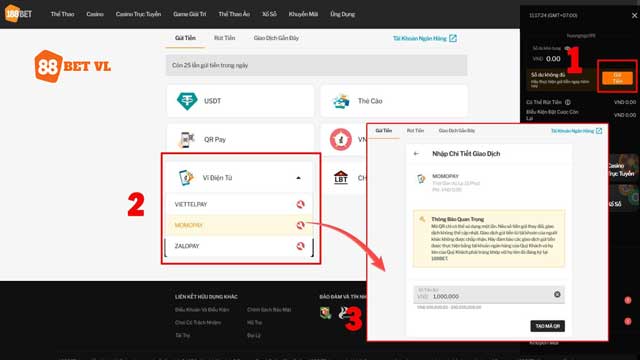The image size is (640, 360).
Task: Open Casino Trực Tuyến in the navbar
Action: [x=138, y=14]
